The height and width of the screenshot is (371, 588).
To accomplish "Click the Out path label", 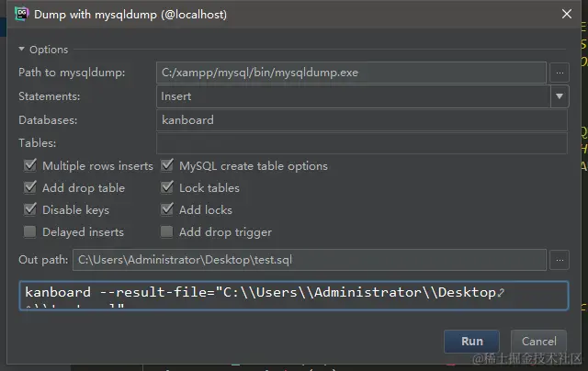I will (x=43, y=260).
